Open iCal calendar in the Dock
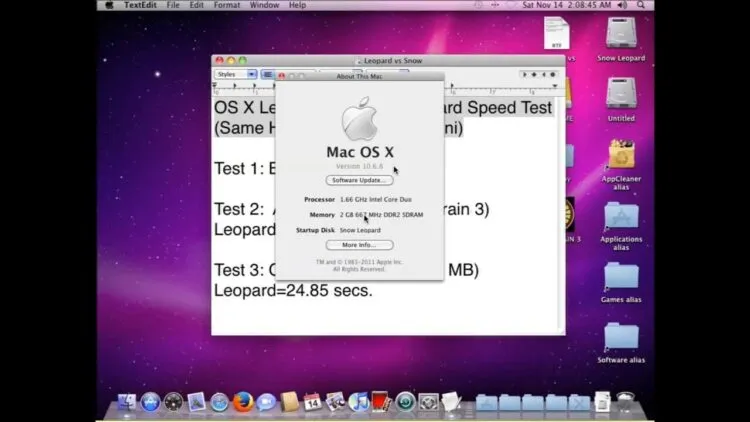This screenshot has height=422, width=750. pos(312,402)
